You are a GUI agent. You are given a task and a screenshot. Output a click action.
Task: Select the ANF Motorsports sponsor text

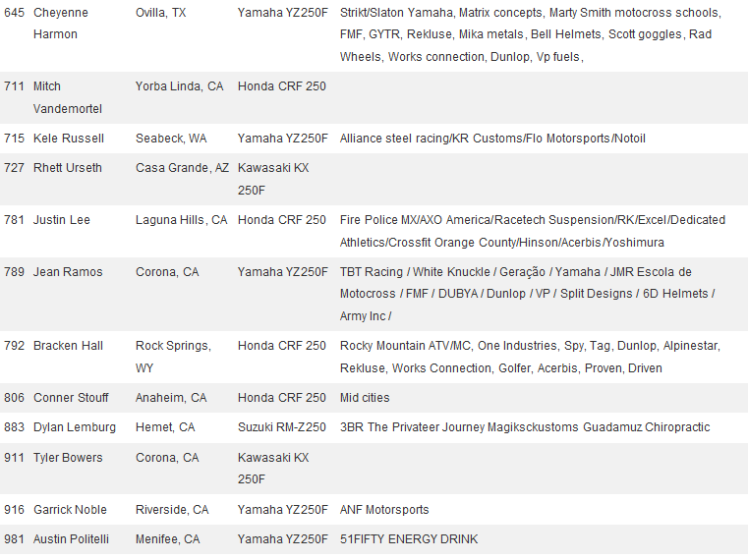coord(384,510)
